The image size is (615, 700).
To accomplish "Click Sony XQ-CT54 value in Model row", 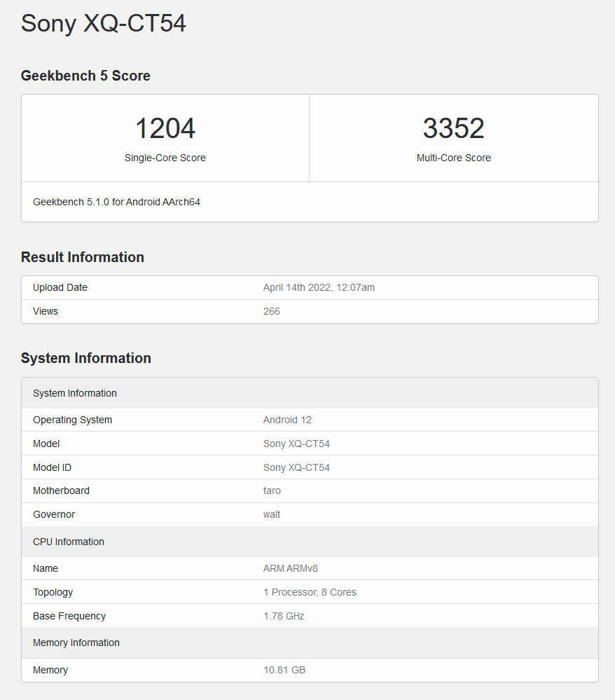I will click(296, 444).
